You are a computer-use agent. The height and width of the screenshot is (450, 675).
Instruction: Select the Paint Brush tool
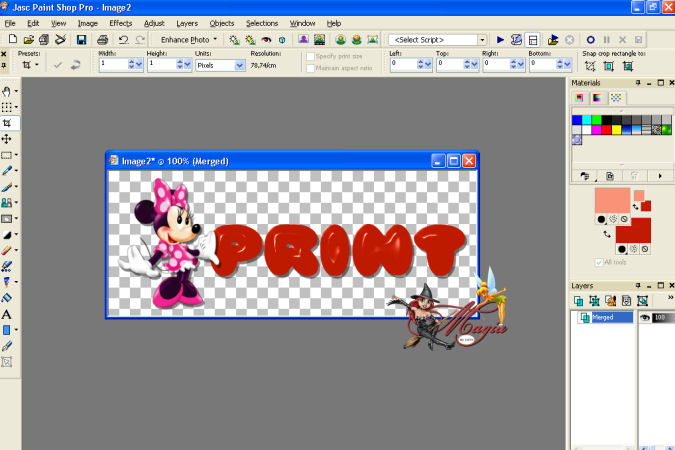[x=6, y=187]
